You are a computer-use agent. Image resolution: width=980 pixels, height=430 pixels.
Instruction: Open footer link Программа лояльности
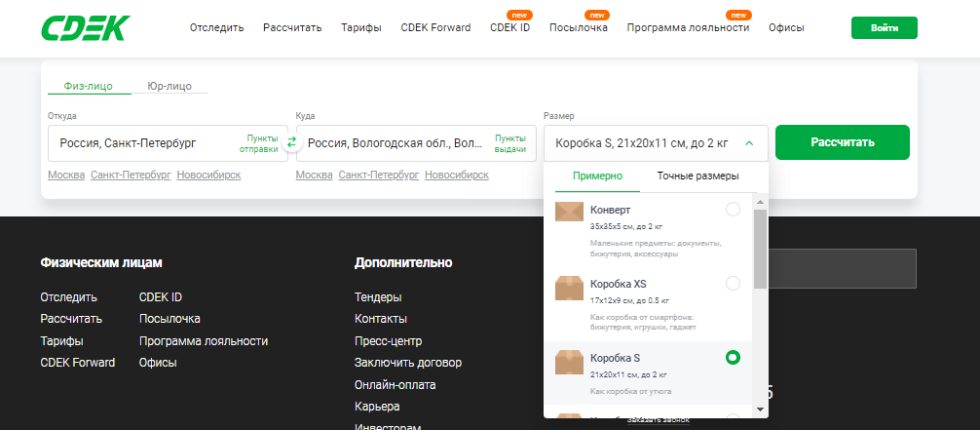204,341
